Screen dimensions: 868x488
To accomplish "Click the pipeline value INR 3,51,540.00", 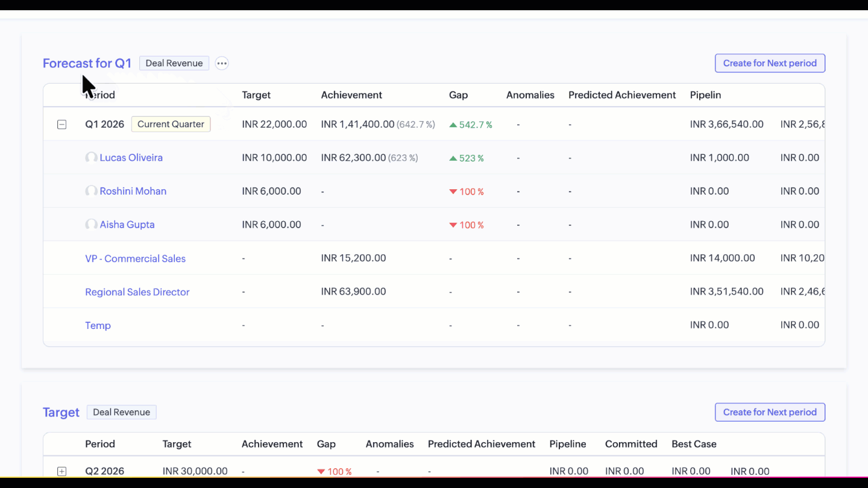I will point(727,292).
